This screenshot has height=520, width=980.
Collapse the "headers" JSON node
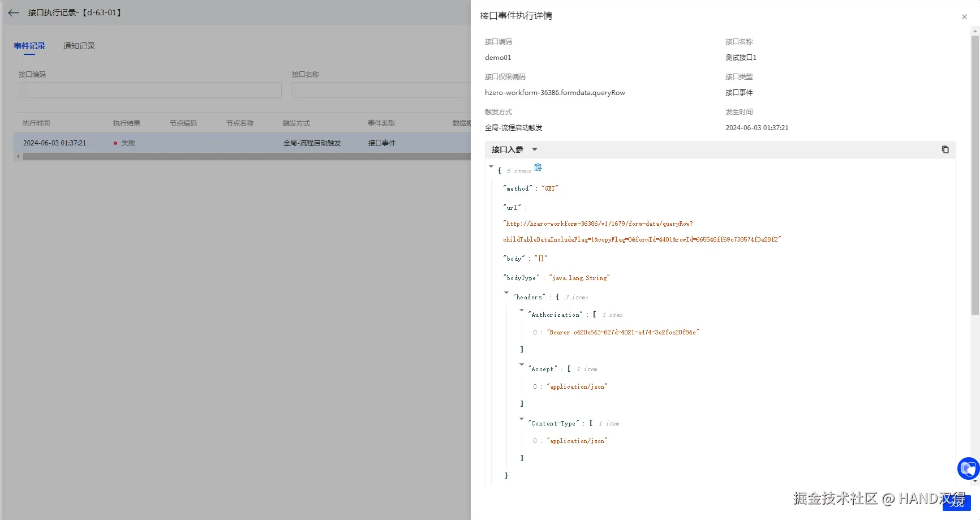click(x=506, y=293)
